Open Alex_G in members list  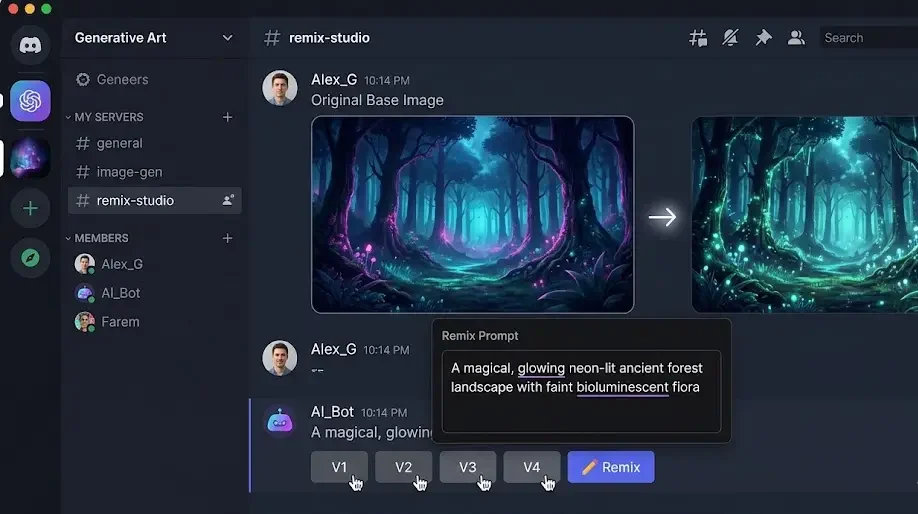tap(109, 264)
